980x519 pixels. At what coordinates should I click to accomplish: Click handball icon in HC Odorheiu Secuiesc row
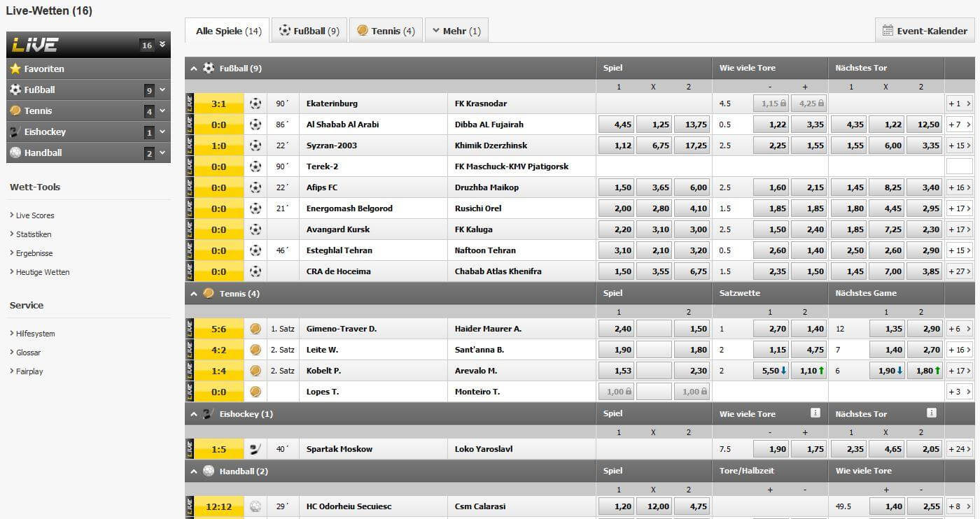tap(255, 506)
